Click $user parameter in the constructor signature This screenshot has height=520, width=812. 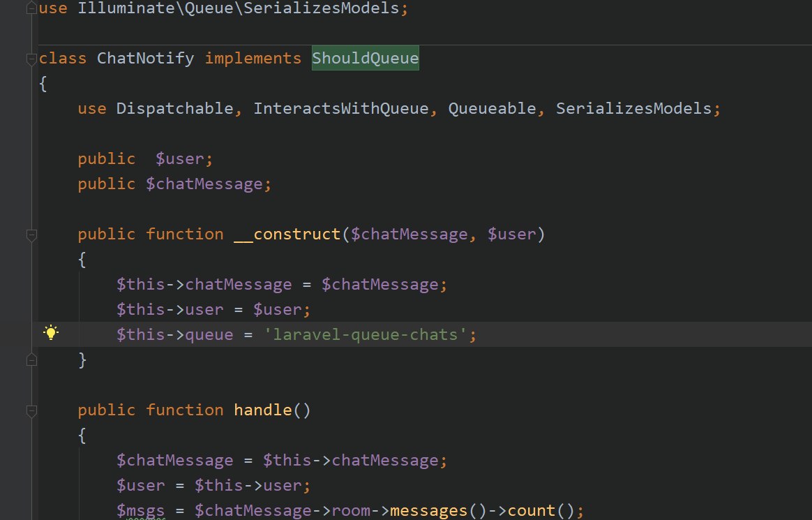[x=511, y=234]
